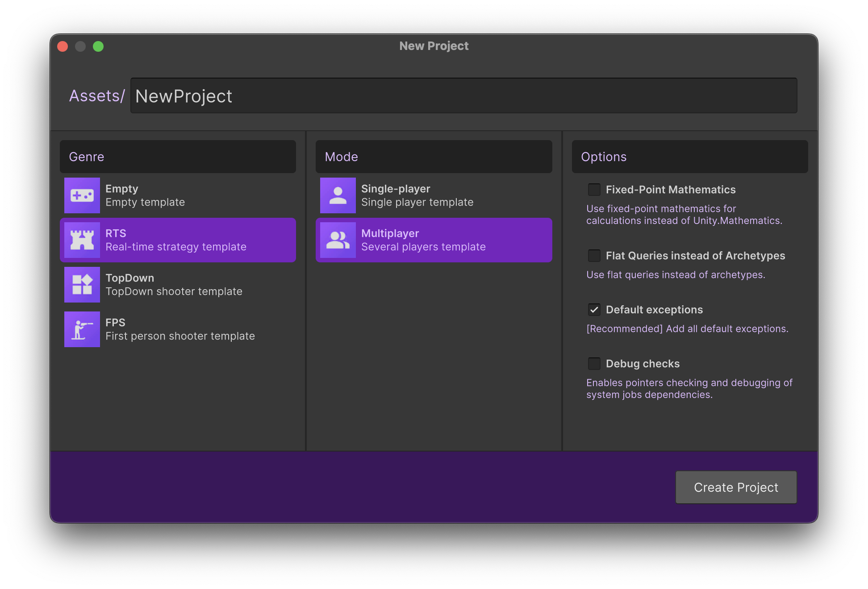The width and height of the screenshot is (868, 589).
Task: Click the Options section header
Action: click(689, 157)
